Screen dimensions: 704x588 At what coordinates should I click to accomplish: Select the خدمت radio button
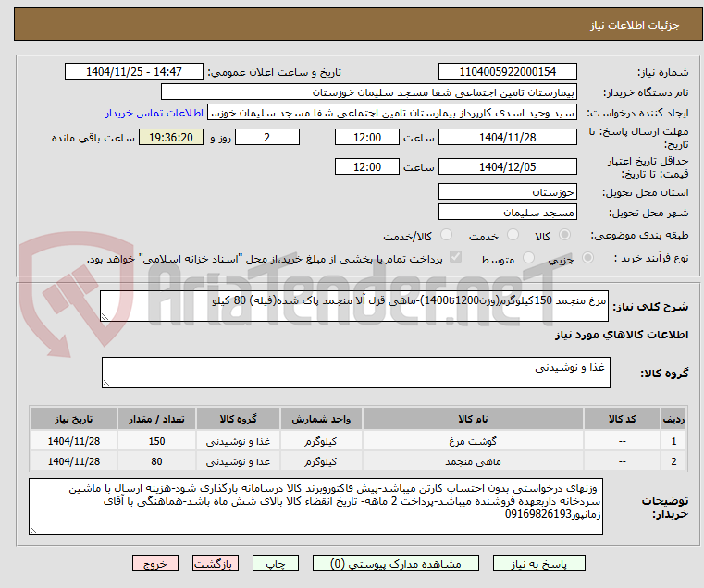(x=513, y=234)
